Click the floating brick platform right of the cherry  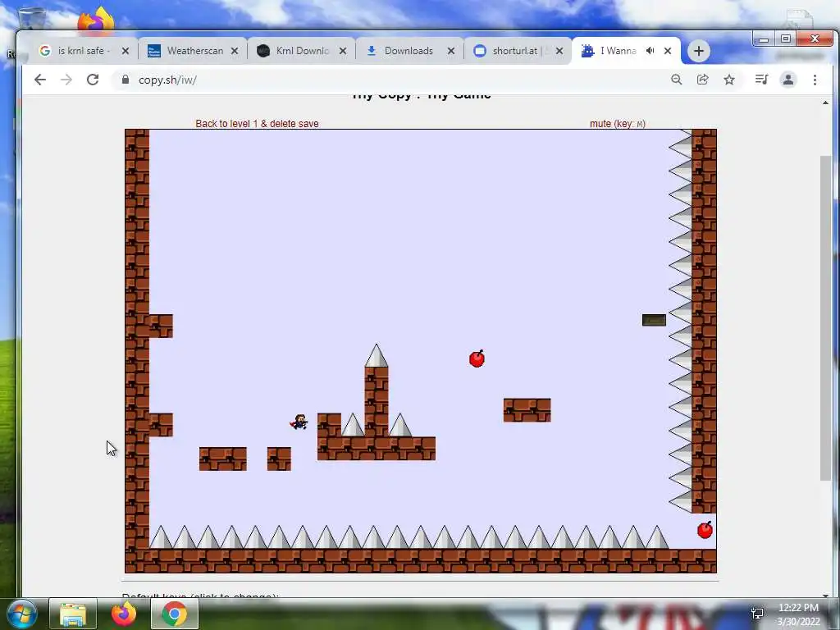click(x=527, y=410)
